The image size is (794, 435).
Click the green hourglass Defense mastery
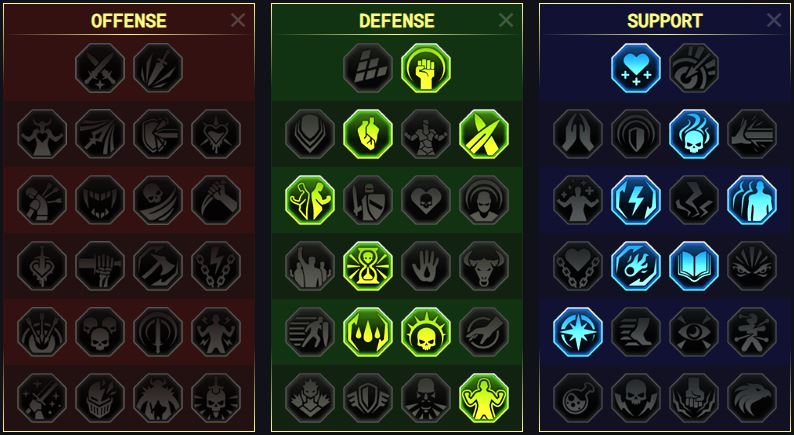368,266
